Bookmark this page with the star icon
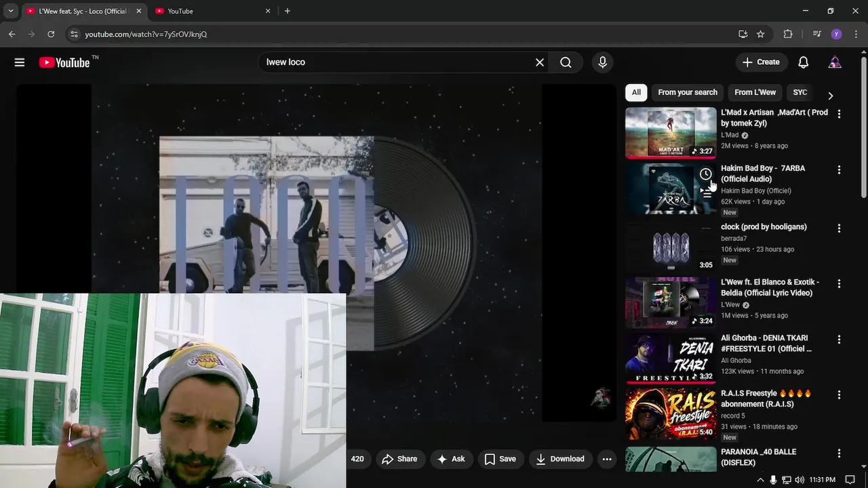 (x=760, y=34)
